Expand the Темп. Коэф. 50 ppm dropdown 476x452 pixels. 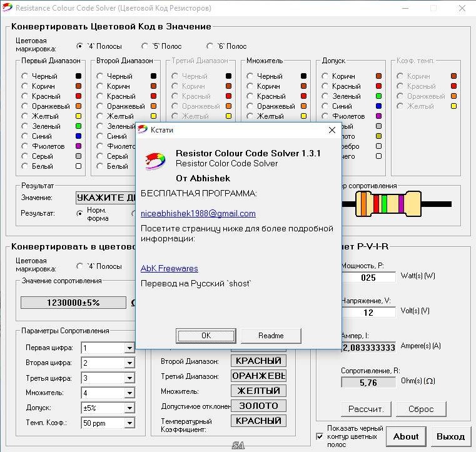[129, 423]
